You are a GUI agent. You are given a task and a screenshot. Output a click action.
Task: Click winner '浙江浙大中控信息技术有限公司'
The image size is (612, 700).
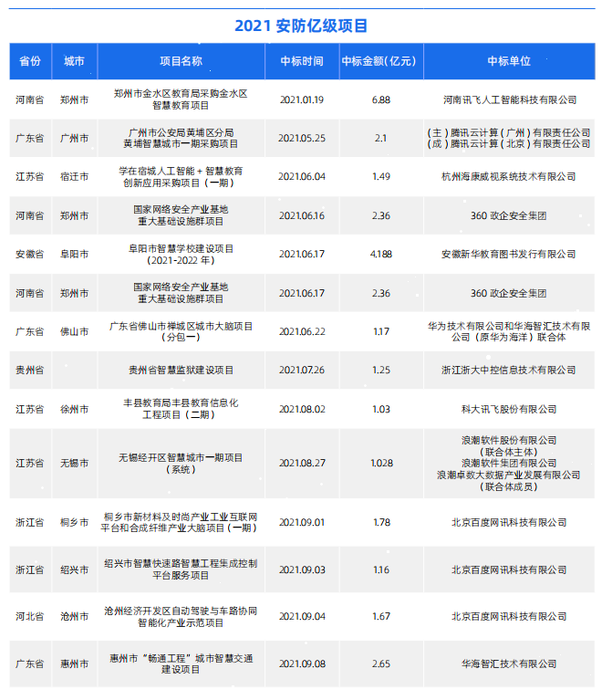pos(509,371)
